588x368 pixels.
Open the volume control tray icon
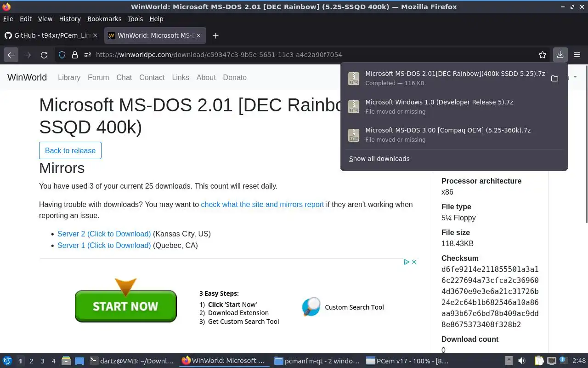click(522, 361)
